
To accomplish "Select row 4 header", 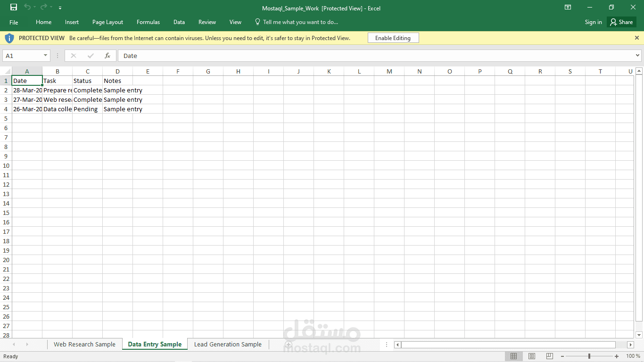I will pos(6,109).
